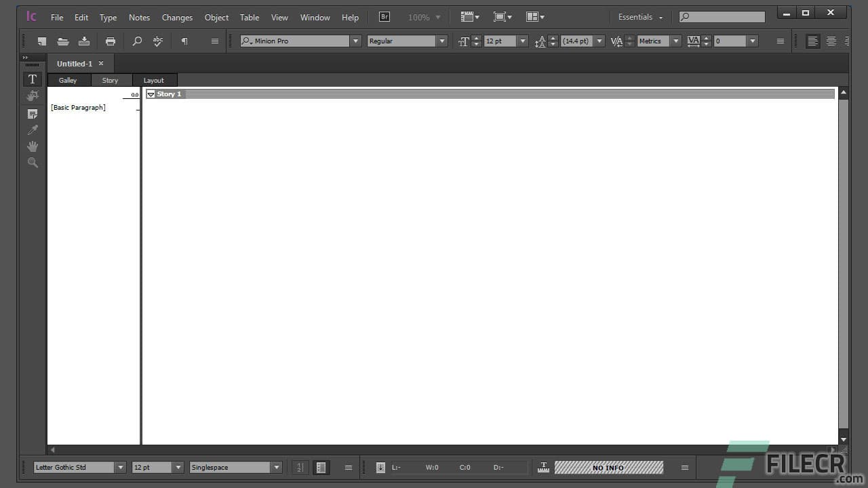Open Find/Change with the magnifier icon
The image size is (868, 488).
[137, 41]
